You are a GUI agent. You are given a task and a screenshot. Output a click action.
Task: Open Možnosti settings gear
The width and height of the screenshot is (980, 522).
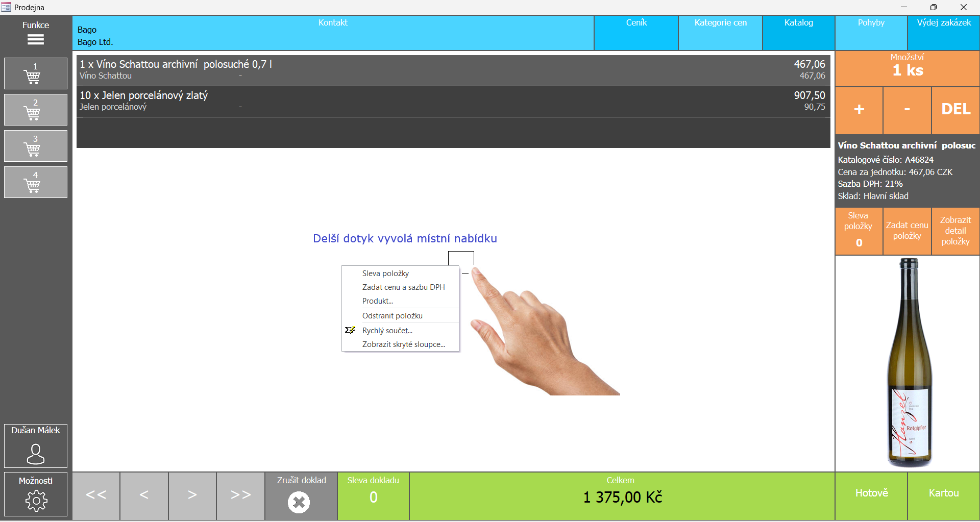point(36,494)
